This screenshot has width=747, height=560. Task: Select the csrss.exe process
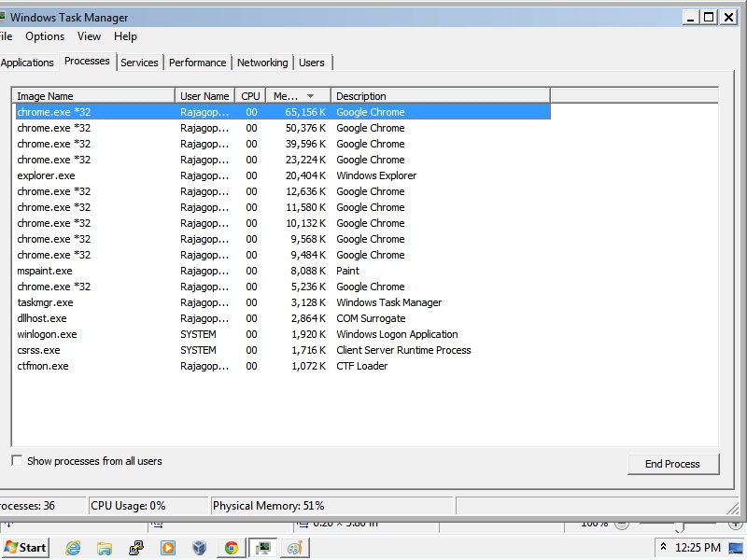pyautogui.click(x=282, y=350)
